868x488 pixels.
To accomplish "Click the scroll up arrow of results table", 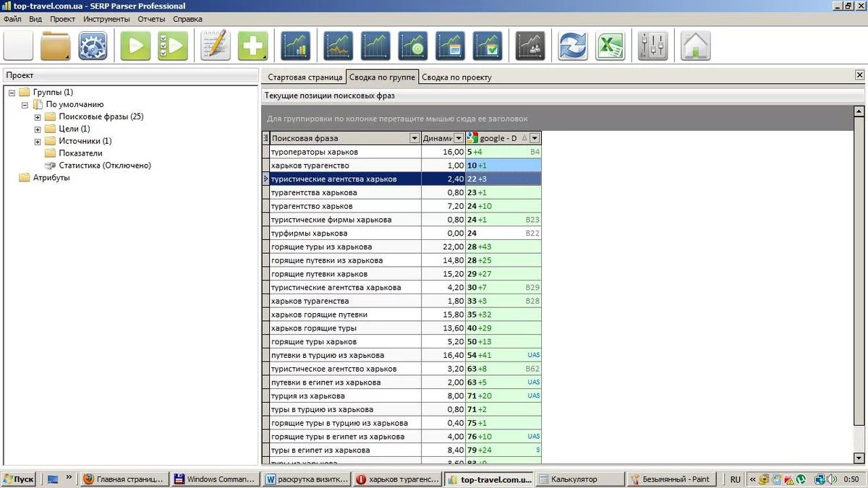I will [x=859, y=111].
